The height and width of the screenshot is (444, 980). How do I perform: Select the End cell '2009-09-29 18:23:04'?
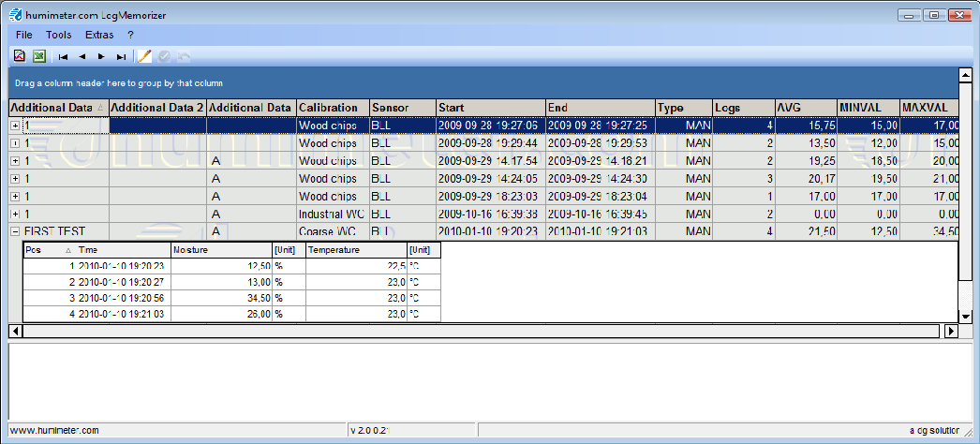point(601,196)
